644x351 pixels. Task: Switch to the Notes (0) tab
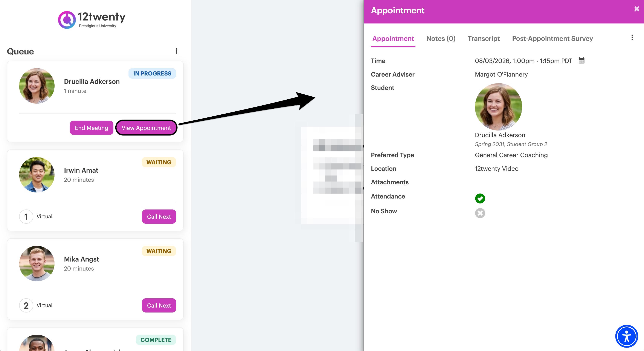441,38
